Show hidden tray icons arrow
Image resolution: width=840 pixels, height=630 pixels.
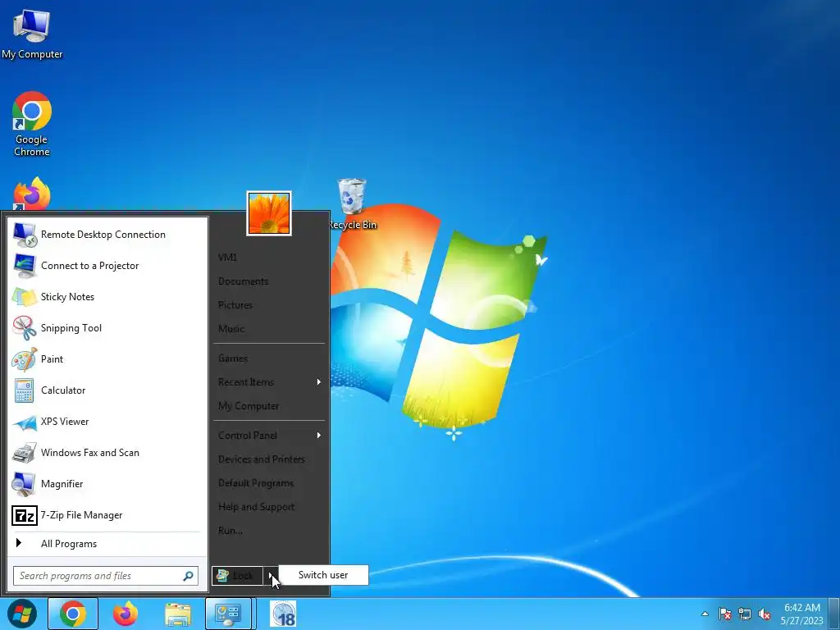click(x=705, y=614)
